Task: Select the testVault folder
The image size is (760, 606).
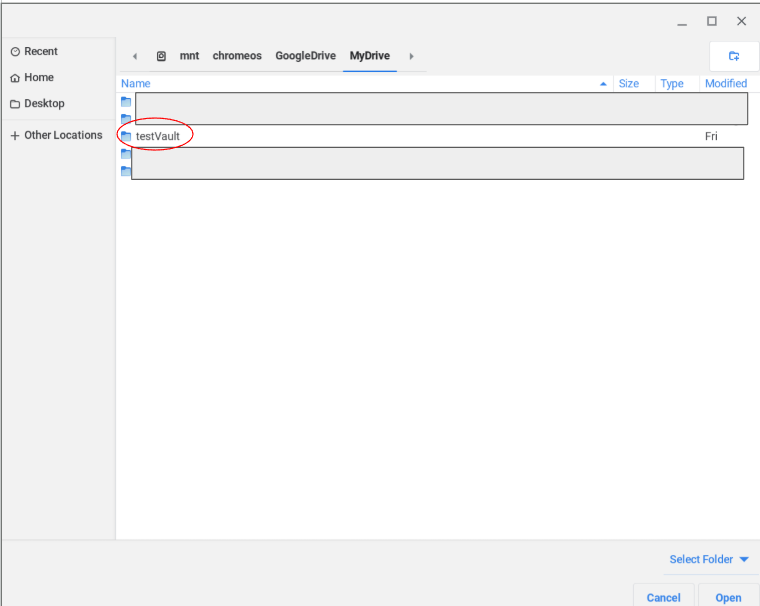Action: click(158, 136)
